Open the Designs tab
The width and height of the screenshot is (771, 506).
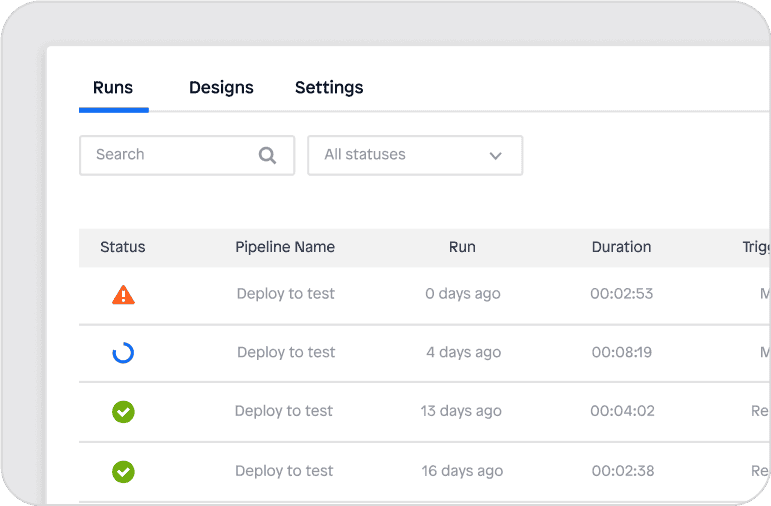(x=221, y=88)
